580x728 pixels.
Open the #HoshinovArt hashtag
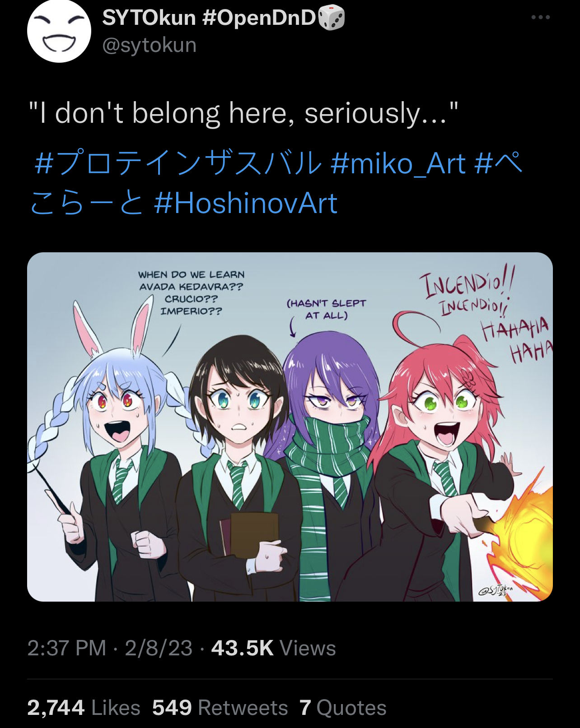[x=246, y=203]
